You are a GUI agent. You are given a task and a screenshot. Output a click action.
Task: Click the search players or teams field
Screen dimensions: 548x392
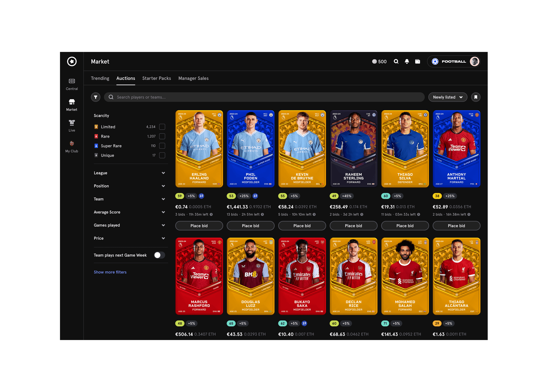(x=264, y=97)
